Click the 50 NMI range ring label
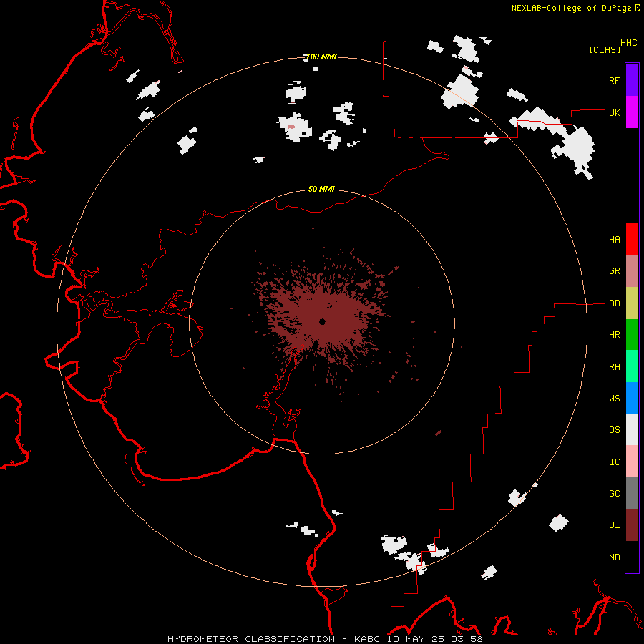 click(321, 189)
